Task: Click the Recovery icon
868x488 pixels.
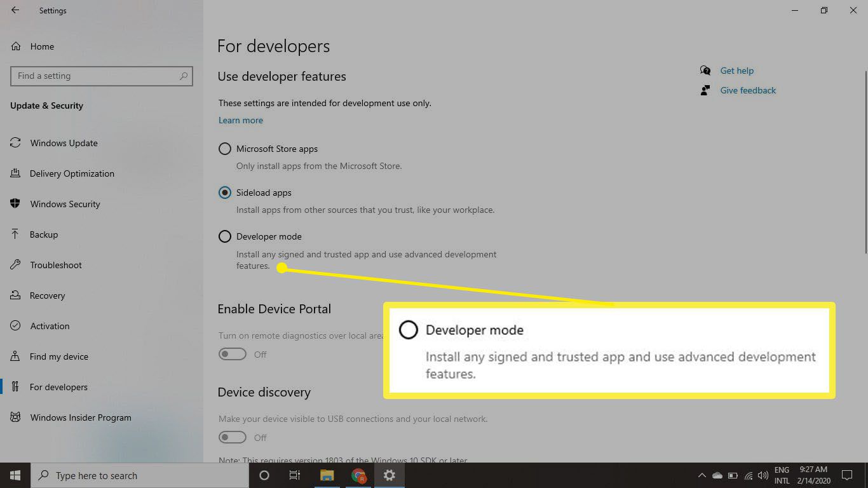Action: tap(16, 295)
